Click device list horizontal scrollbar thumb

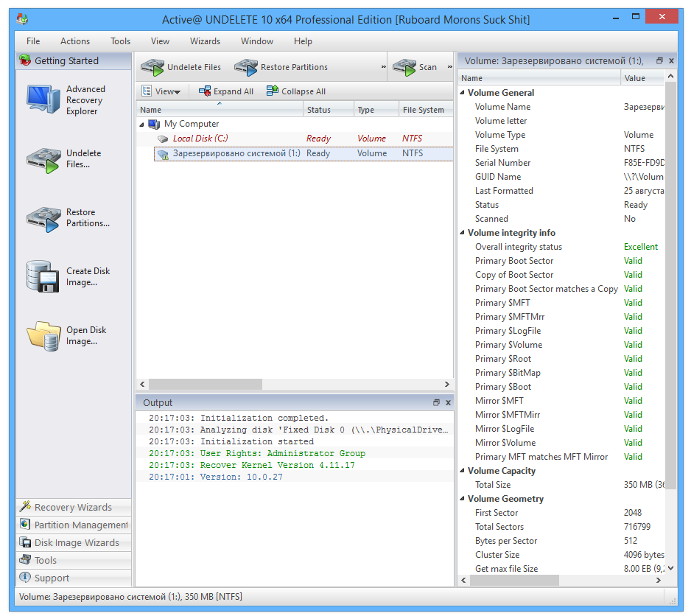(x=206, y=384)
